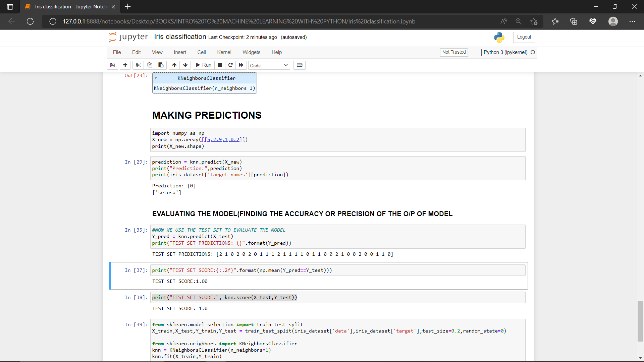The width and height of the screenshot is (644, 362).
Task: Move the selected cell up
Action: [174, 65]
